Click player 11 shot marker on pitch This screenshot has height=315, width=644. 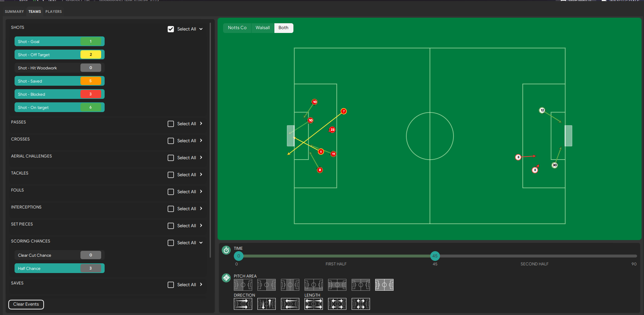pos(333,154)
